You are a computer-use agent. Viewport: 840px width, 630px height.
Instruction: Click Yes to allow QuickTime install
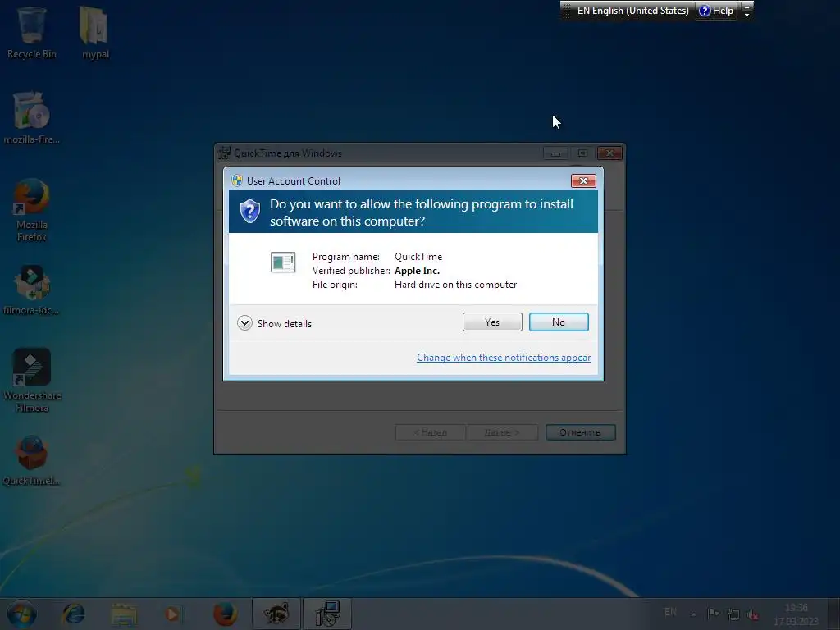click(x=492, y=322)
